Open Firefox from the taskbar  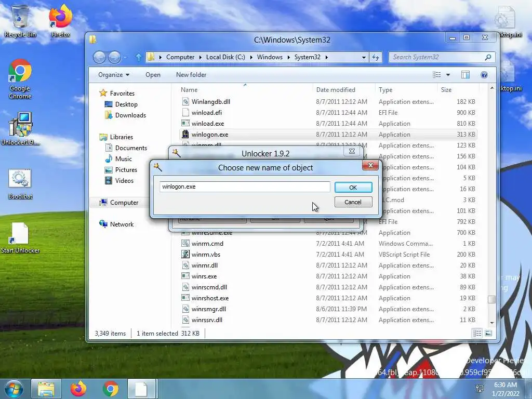78,389
